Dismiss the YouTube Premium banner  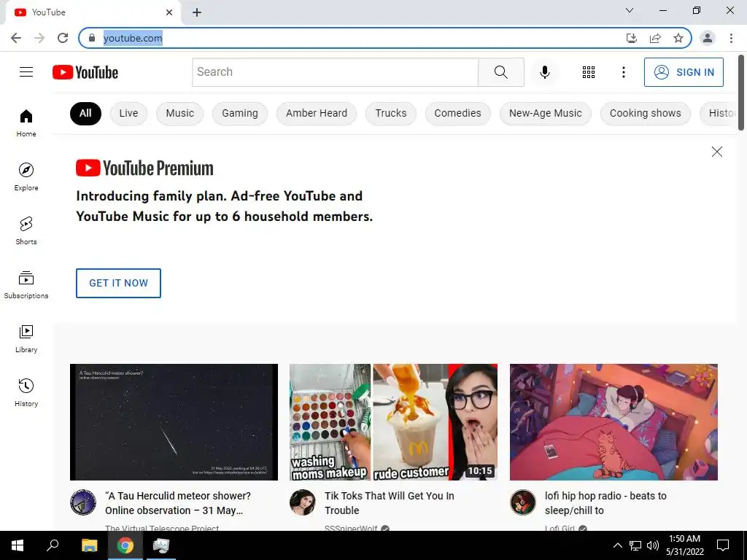point(716,152)
